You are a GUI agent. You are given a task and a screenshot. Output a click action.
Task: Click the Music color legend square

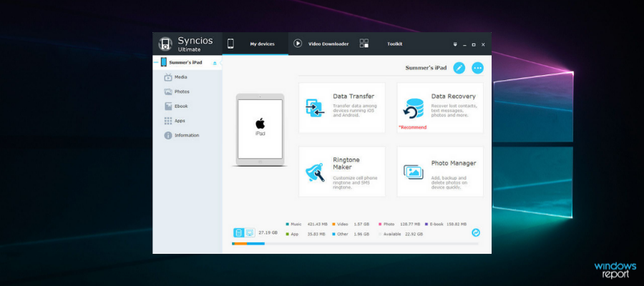(287, 224)
